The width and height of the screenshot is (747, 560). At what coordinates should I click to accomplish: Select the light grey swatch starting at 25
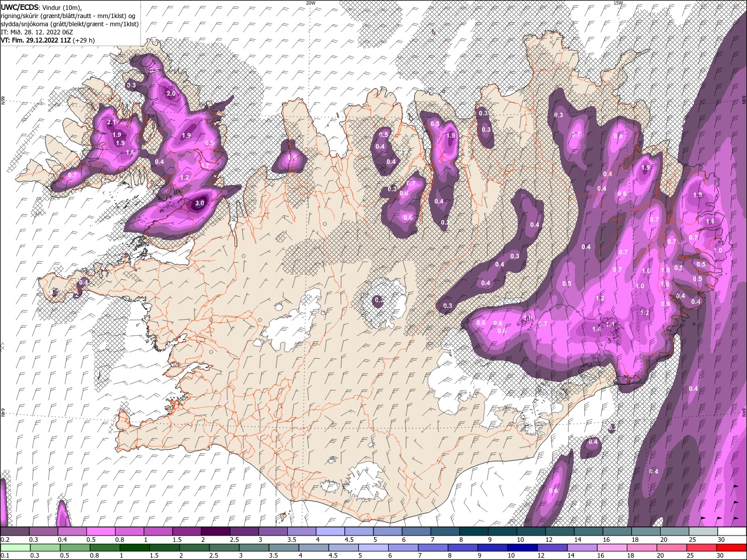coord(703,531)
